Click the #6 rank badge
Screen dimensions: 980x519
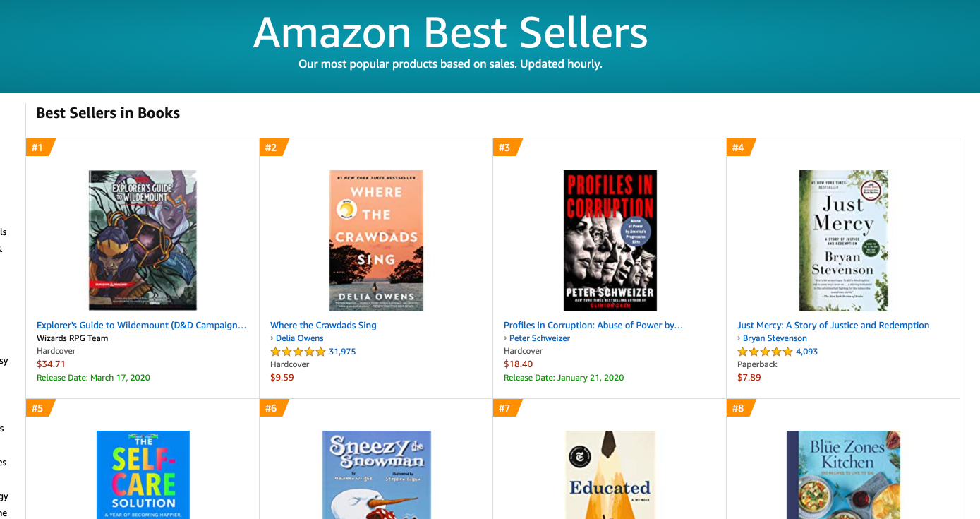(x=272, y=408)
